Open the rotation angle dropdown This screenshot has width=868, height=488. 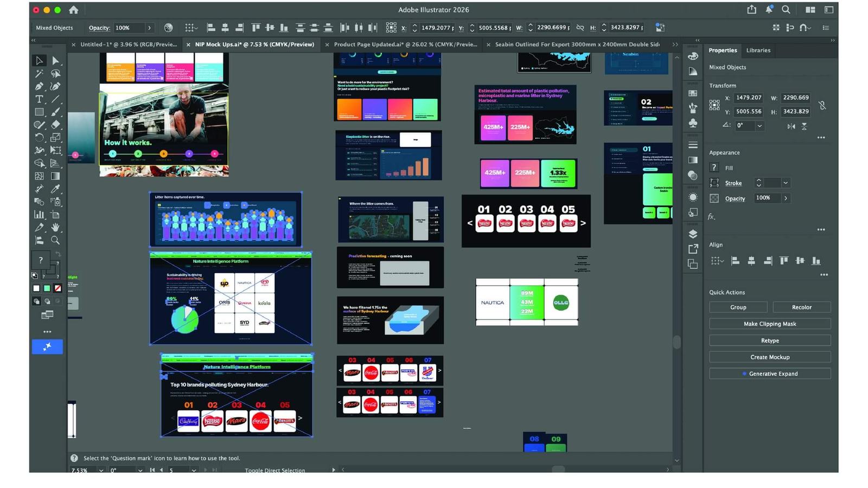point(759,126)
